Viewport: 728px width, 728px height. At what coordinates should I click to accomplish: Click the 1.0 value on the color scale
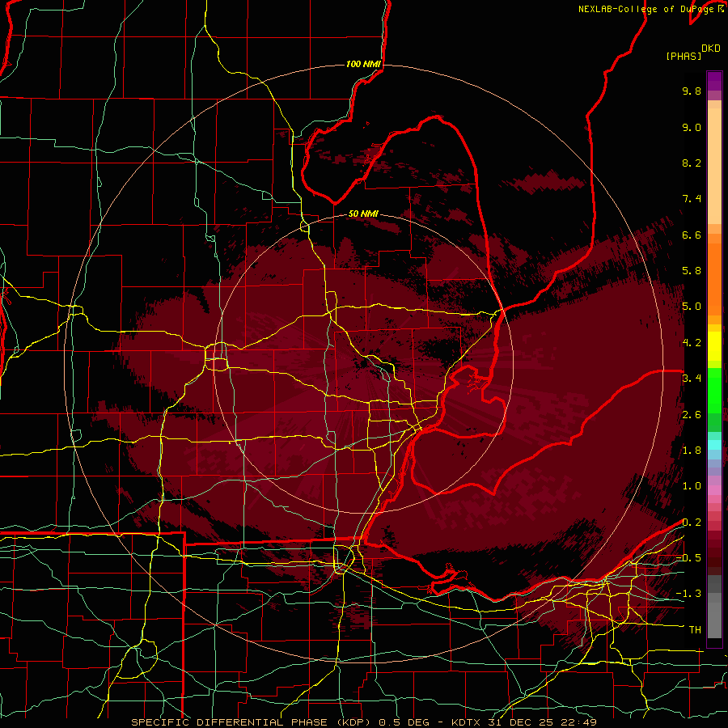(x=692, y=486)
